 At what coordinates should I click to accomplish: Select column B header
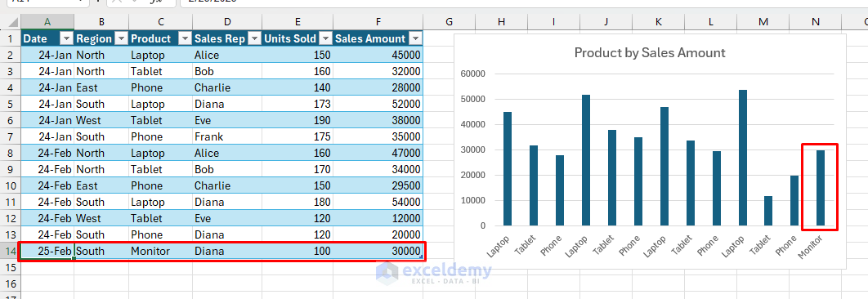[x=101, y=22]
